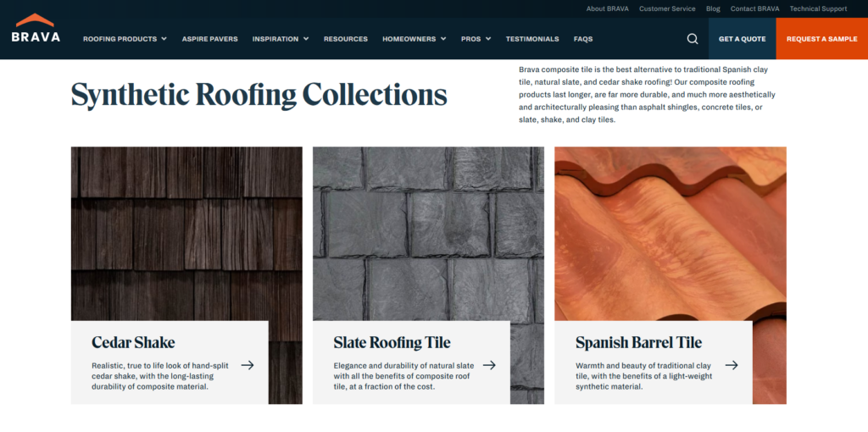Open the Technical Support link
This screenshot has width=868, height=432.
click(x=818, y=8)
